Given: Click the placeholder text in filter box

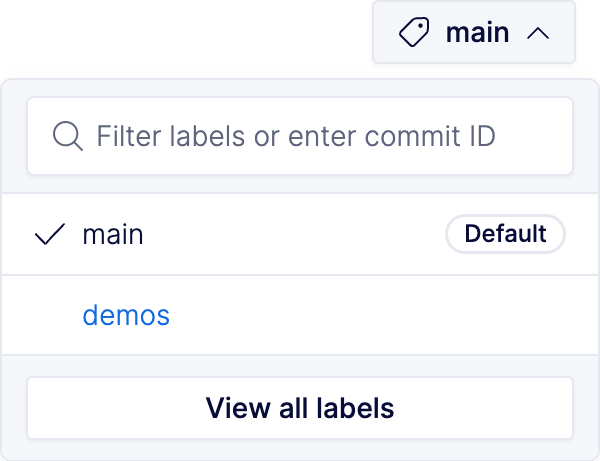Looking at the screenshot, I should click(x=296, y=136).
